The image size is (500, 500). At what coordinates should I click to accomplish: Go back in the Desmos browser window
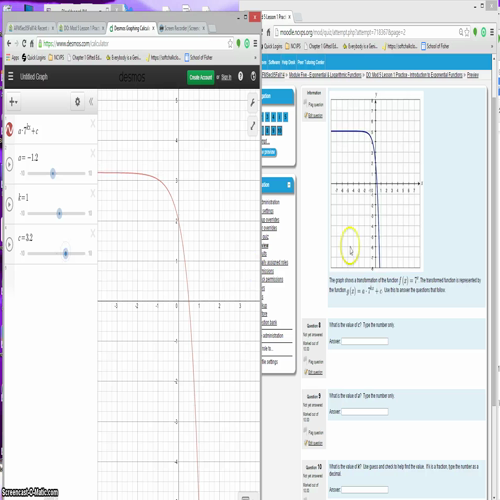point(9,43)
